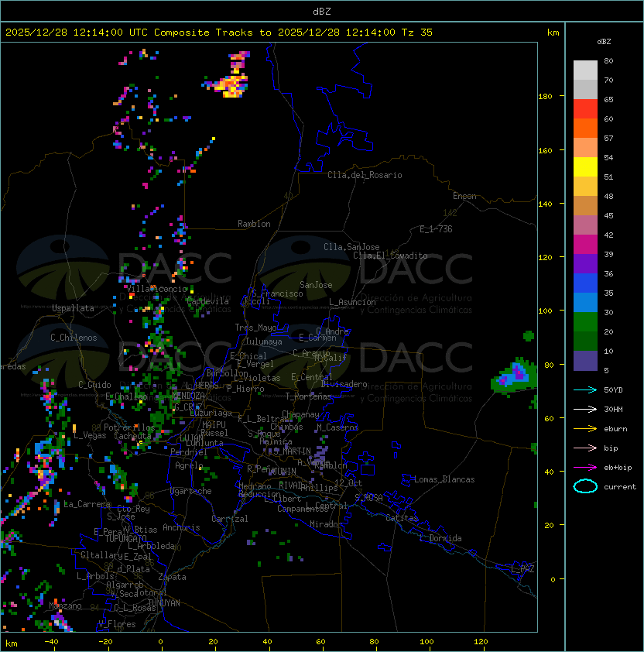Click the pink bip arrow legend icon
Image resolution: width=644 pixels, height=652 pixels.
[x=585, y=448]
